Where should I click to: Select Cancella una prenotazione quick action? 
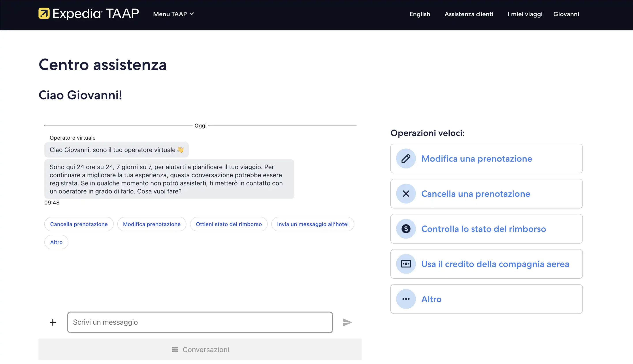[486, 193]
